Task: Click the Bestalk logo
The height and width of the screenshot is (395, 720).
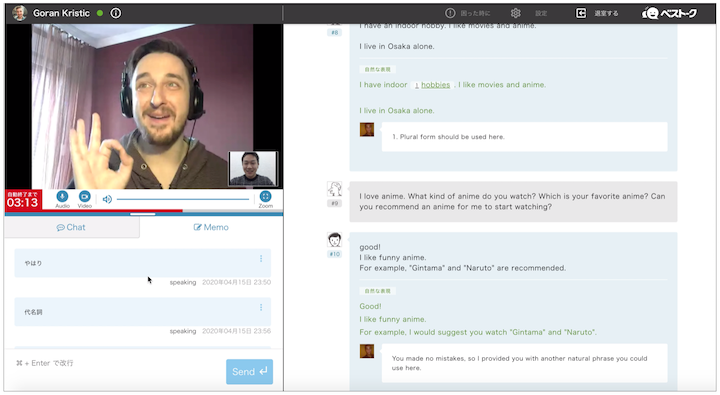Action: pyautogui.click(x=669, y=13)
